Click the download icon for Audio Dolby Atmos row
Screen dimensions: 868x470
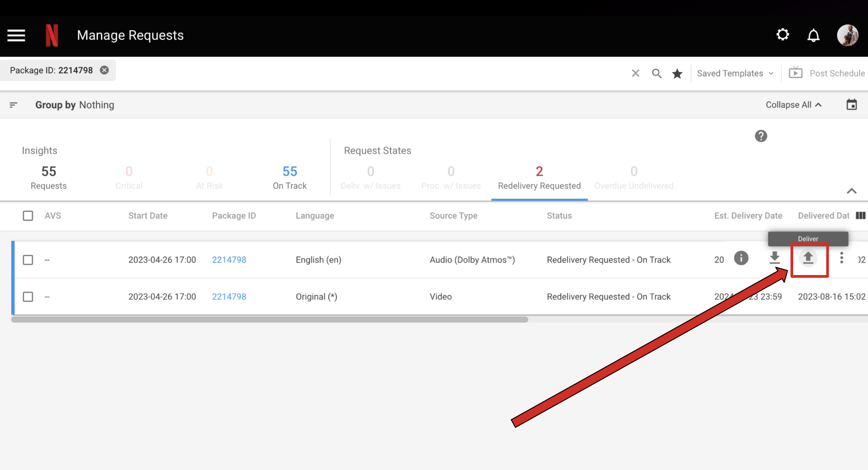point(775,259)
